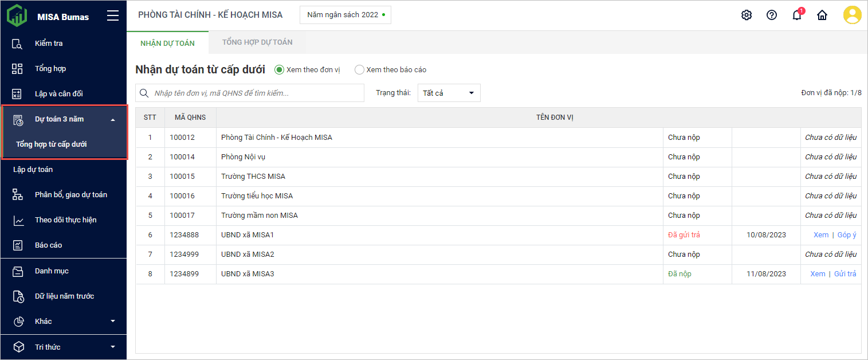This screenshot has height=360, width=868.
Task: Go to the home icon
Action: [822, 15]
